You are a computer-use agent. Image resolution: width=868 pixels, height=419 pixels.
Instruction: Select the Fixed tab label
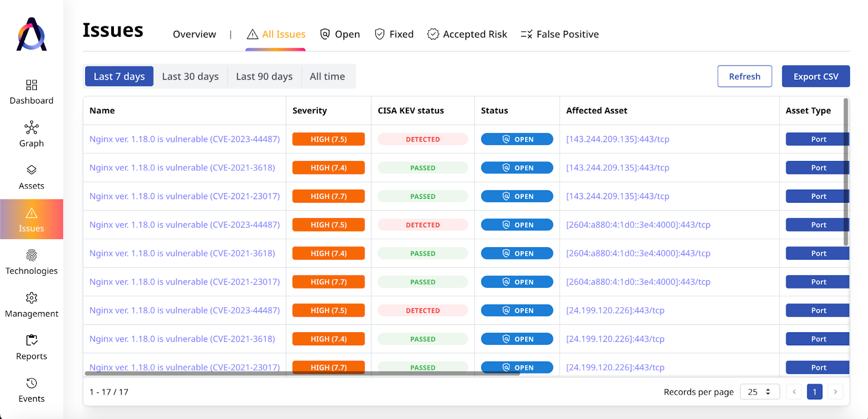(x=401, y=34)
